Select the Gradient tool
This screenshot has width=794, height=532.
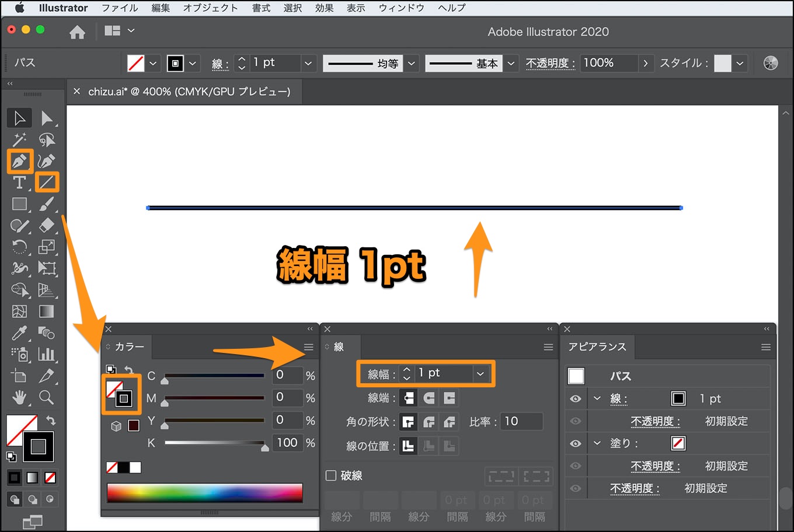(47, 311)
